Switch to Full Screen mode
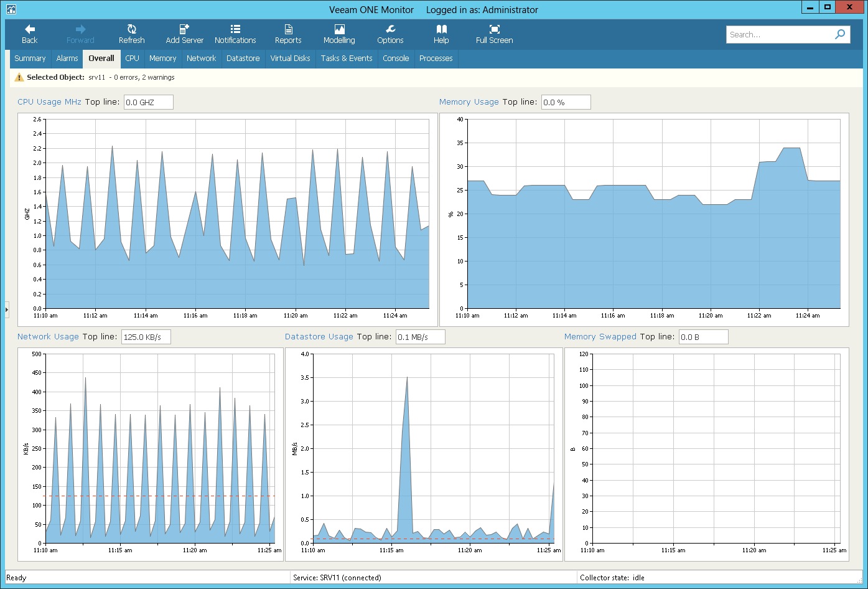This screenshot has width=868, height=589. 494,34
